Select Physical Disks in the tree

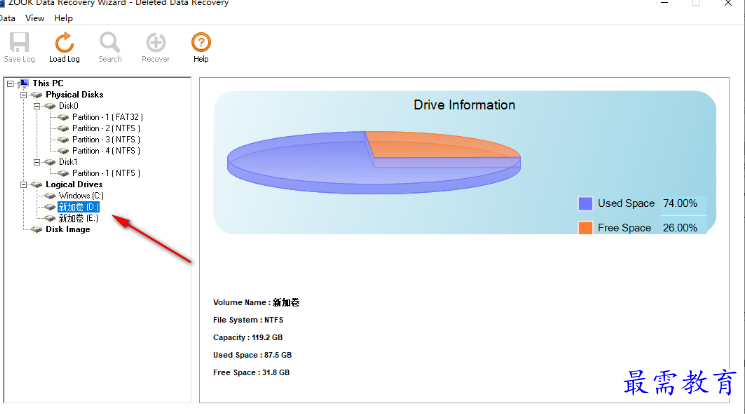pos(75,95)
